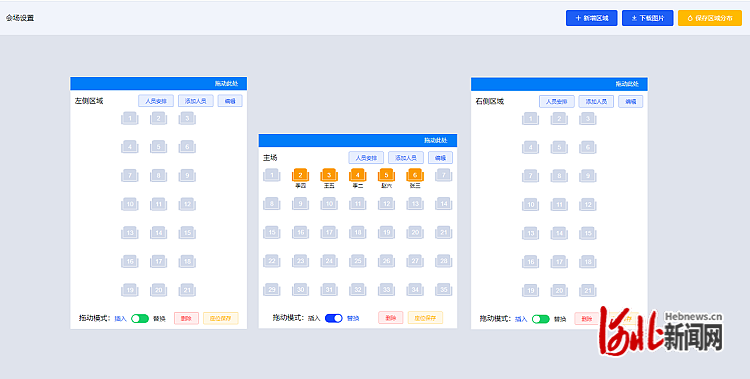This screenshot has height=379, width=750.
Task: Click the 主场 panel title text
Action: (270, 158)
